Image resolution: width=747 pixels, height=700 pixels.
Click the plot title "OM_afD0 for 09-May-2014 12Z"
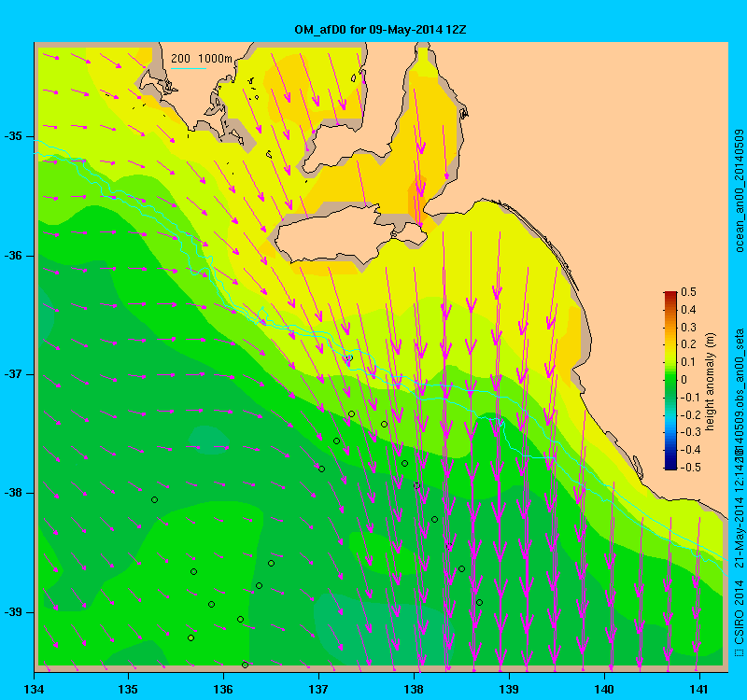(x=380, y=30)
